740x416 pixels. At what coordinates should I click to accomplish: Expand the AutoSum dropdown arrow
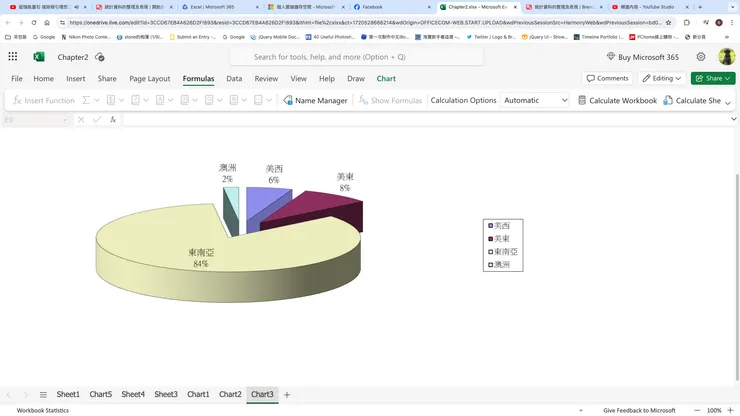(97, 100)
